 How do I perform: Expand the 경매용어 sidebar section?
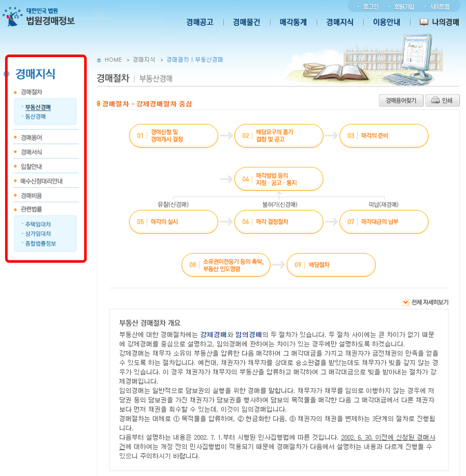click(x=32, y=137)
